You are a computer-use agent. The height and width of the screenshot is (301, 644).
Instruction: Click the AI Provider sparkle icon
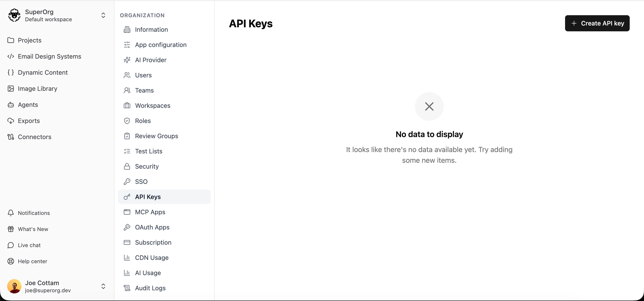[127, 60]
